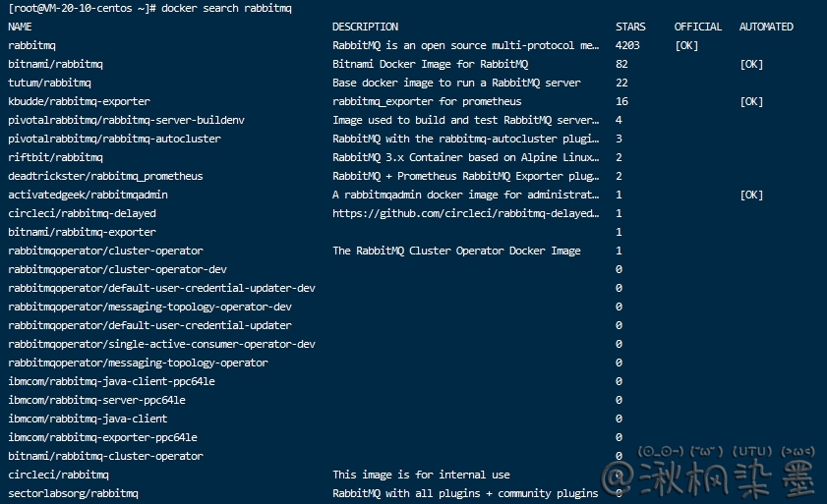Click the AUTOMATED column header

(x=766, y=27)
